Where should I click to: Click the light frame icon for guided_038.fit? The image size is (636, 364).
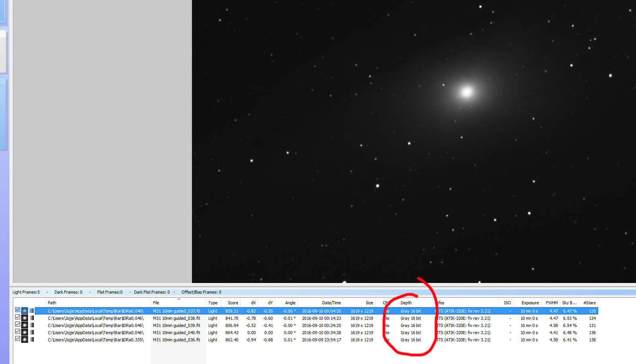[25, 318]
